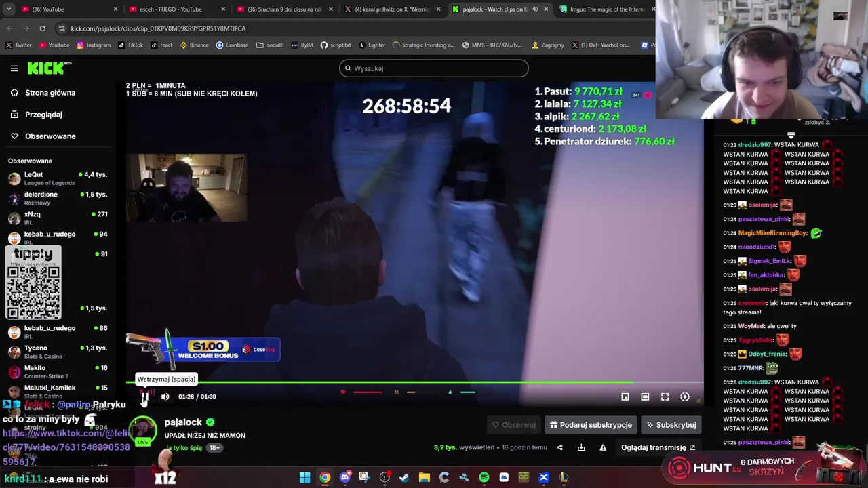Mute the pajalock tab audio icon
Image resolution: width=868 pixels, height=488 pixels.
click(535, 9)
